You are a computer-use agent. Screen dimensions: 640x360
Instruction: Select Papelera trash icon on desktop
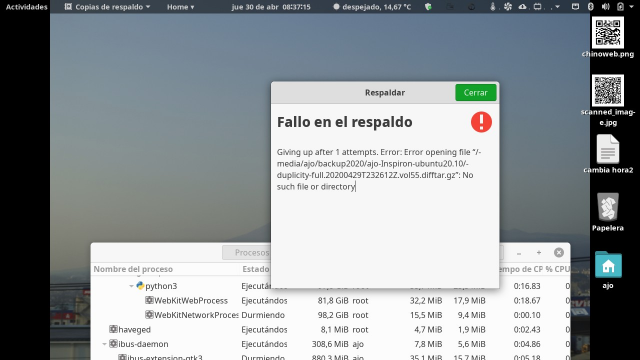pyautogui.click(x=608, y=212)
